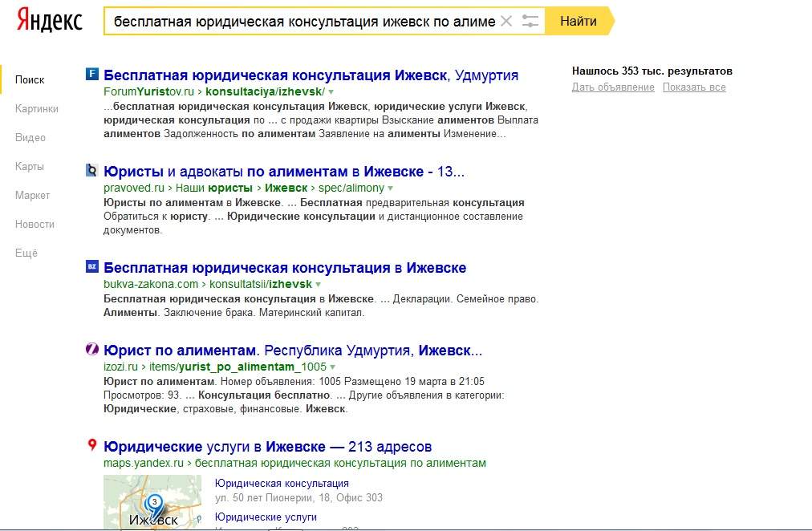Click the konsultaciya/izhevsk/ path link

tap(265, 91)
